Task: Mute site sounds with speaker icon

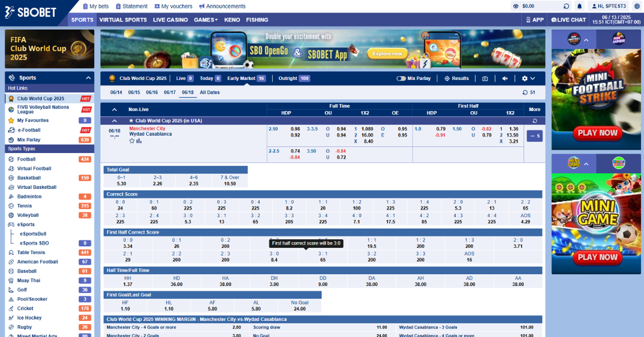Action: coord(504,78)
